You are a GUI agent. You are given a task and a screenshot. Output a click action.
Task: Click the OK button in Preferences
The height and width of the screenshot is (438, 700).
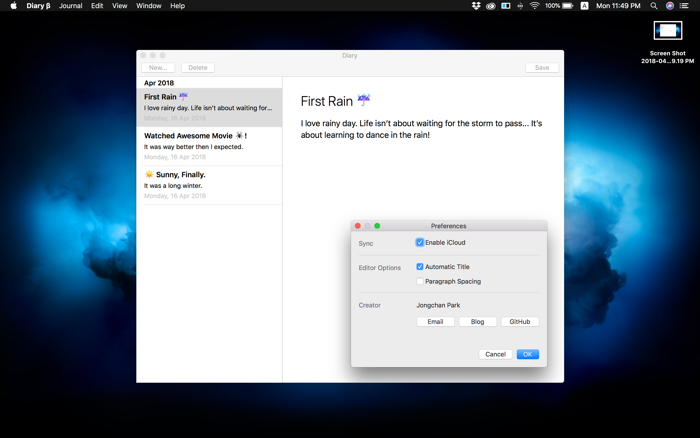click(528, 354)
